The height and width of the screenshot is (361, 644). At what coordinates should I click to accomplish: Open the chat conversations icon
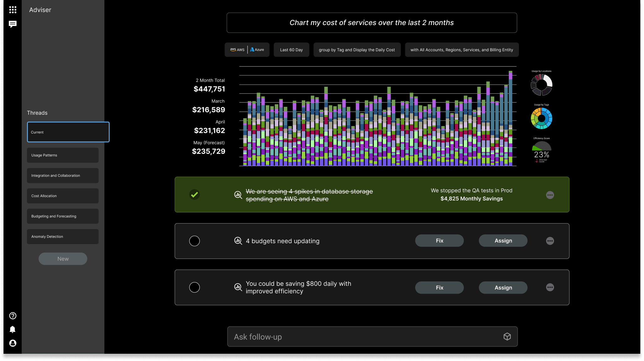point(13,24)
